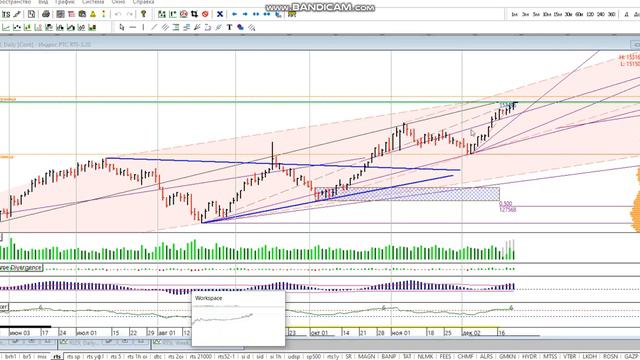
Task: Select the horizontal line drawing tool
Action: click(x=133, y=27)
